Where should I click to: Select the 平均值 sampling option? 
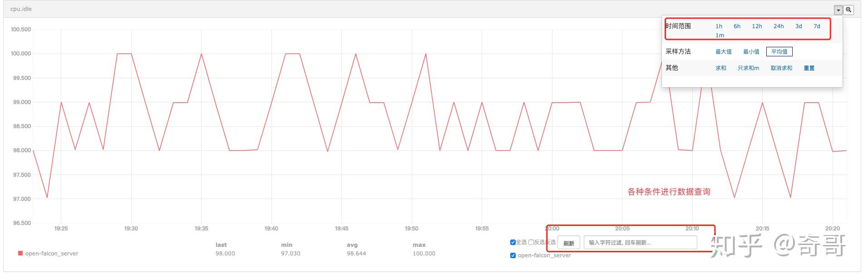click(779, 52)
